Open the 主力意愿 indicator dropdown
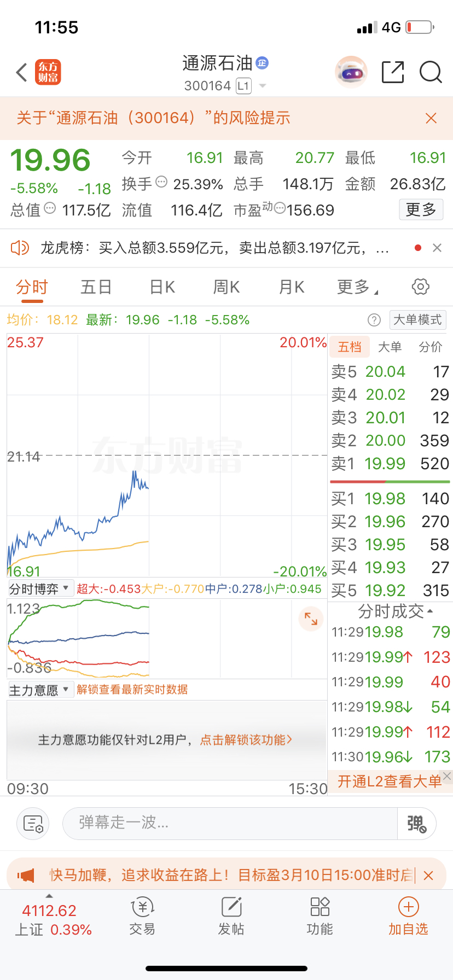 tap(39, 690)
